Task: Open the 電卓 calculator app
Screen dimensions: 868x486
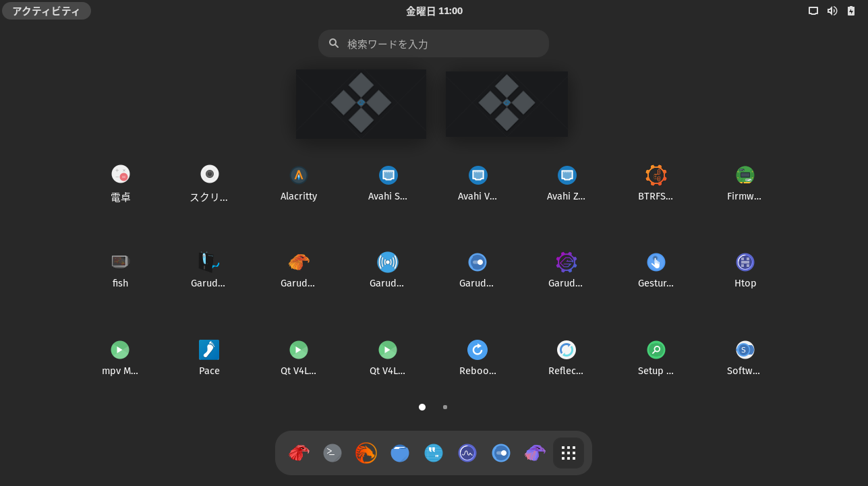Action: (x=121, y=183)
